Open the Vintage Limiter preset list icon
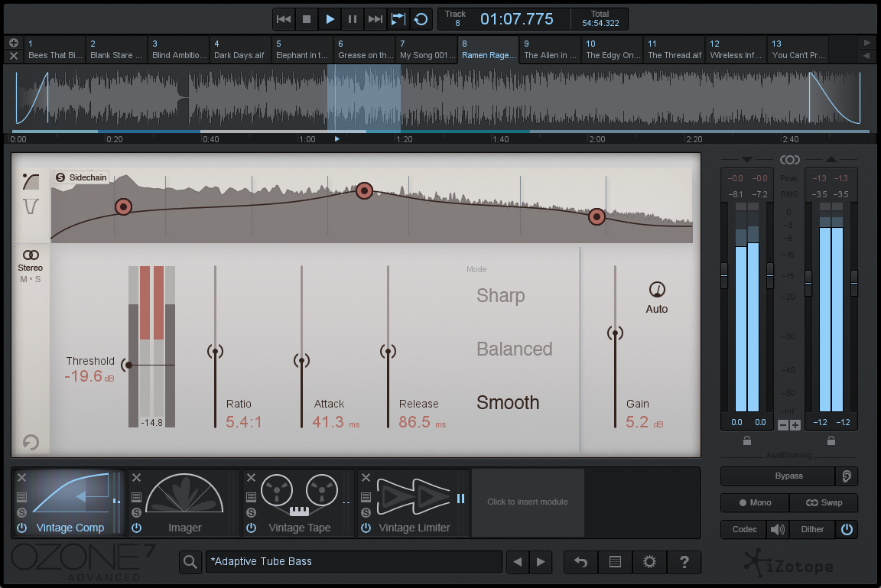Image resolution: width=881 pixels, height=588 pixels. click(x=366, y=497)
